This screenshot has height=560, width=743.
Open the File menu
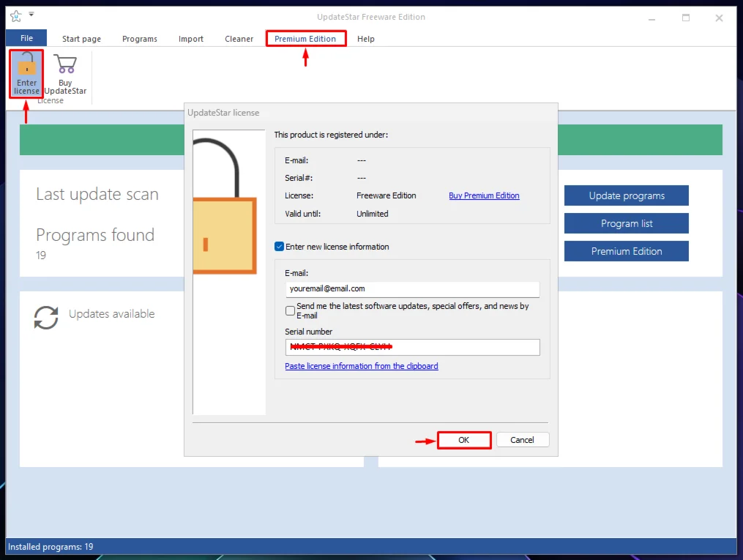pos(26,38)
